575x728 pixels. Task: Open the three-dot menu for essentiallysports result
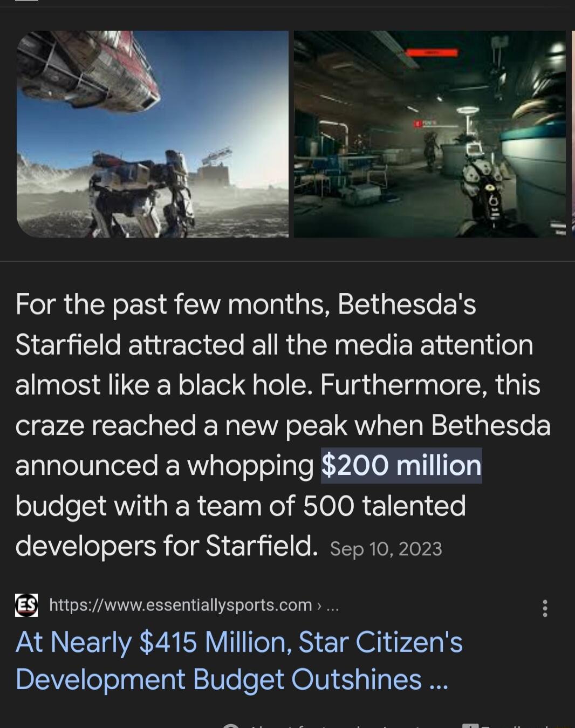(x=545, y=608)
